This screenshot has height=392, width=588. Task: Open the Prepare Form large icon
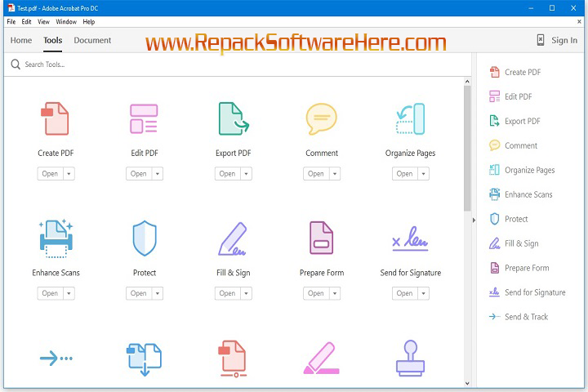point(322,238)
